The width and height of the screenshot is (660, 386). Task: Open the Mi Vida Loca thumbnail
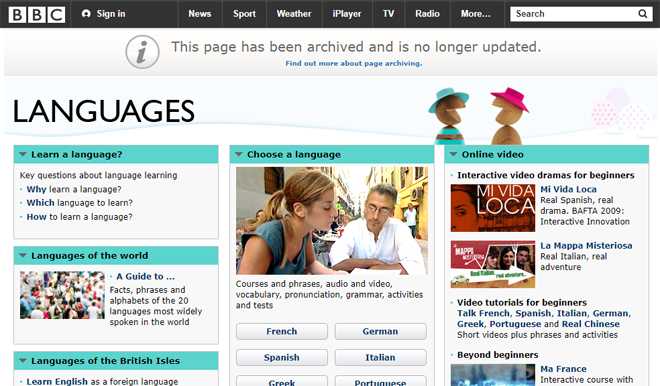tap(493, 208)
